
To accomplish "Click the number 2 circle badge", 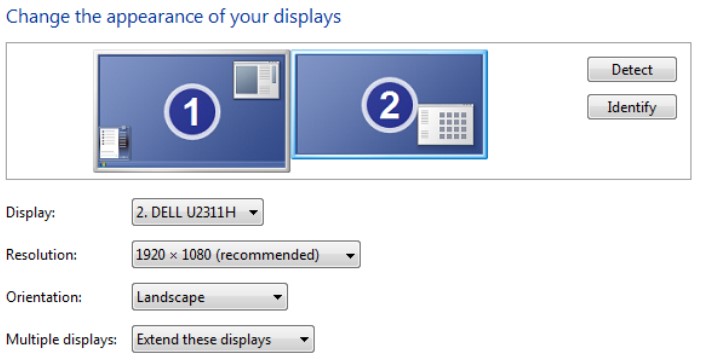I will coord(389,105).
